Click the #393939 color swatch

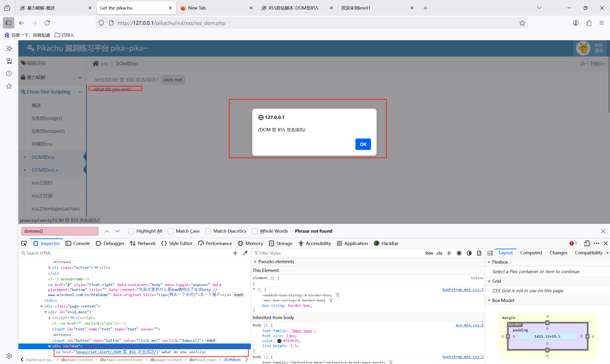click(279, 341)
